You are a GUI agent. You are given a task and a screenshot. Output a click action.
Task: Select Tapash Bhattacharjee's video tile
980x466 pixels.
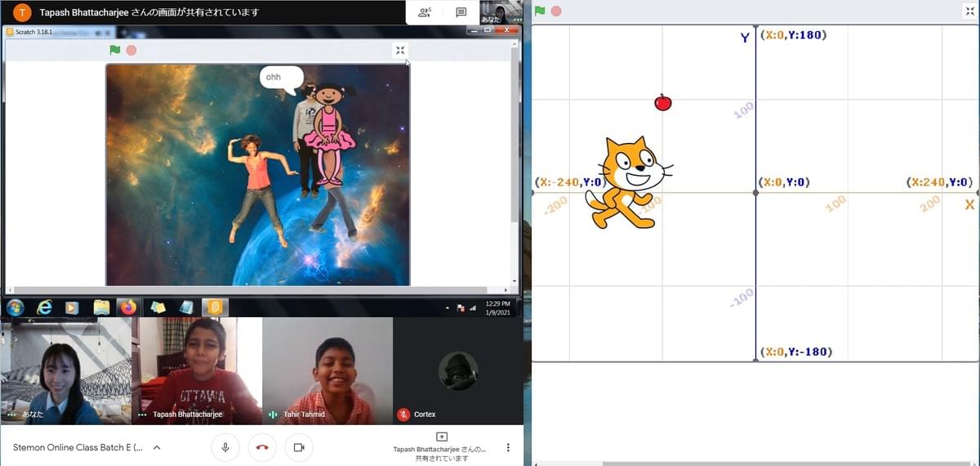click(x=196, y=370)
